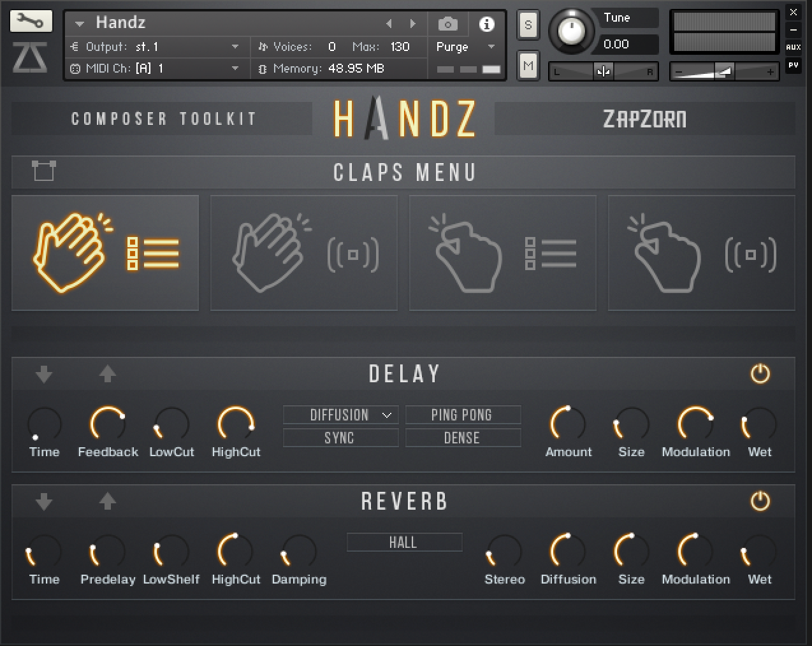Open the MIDI Ch channel dropdown
This screenshot has height=646, width=812.
[x=235, y=68]
